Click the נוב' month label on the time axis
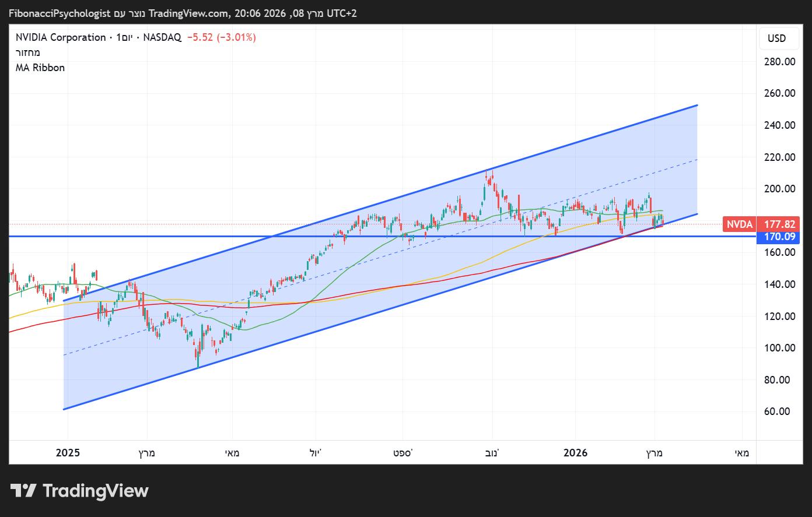 [492, 453]
